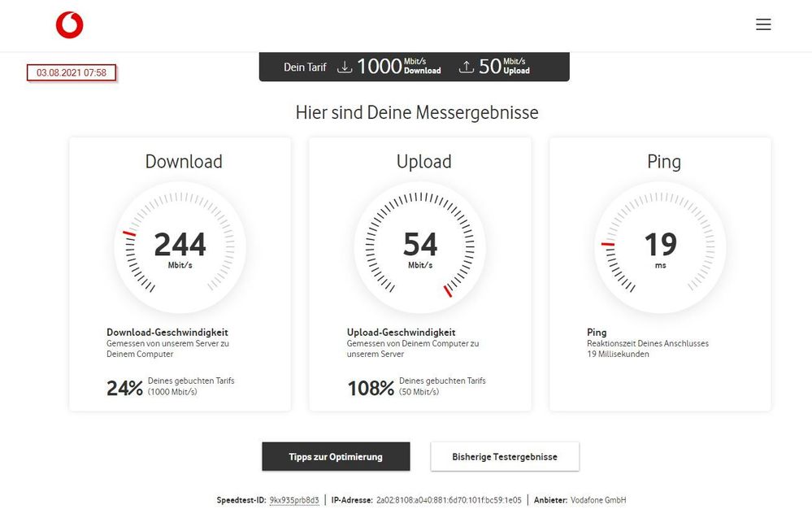Screen dimensions: 812x518
Task: Click the Upload card title
Action: [x=424, y=161]
